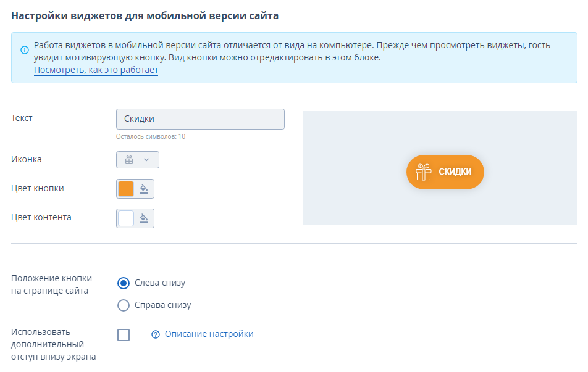Click the paint bucket icon for content color
This screenshot has width=588, height=372.
click(x=144, y=218)
